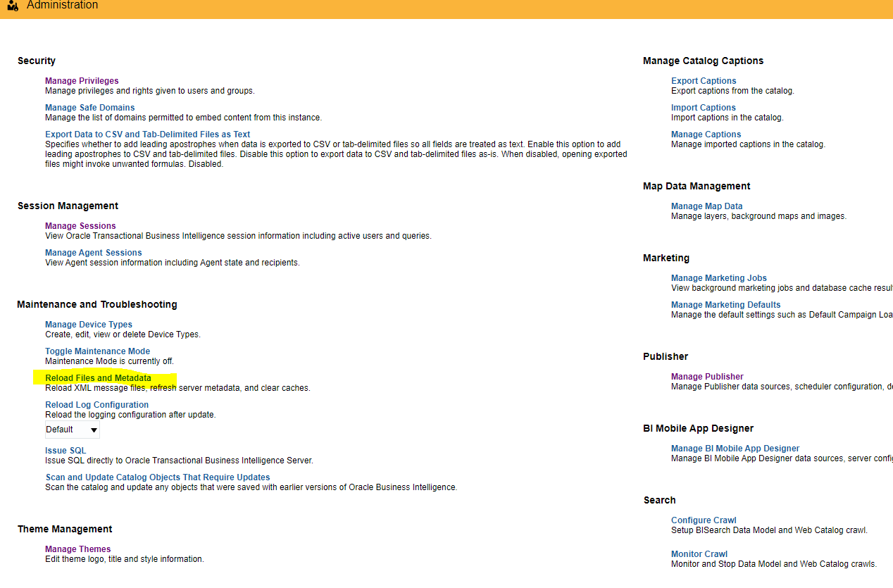Click the Maintenance and Troubleshooting heading
Image resolution: width=893 pixels, height=588 pixels.
coord(97,305)
